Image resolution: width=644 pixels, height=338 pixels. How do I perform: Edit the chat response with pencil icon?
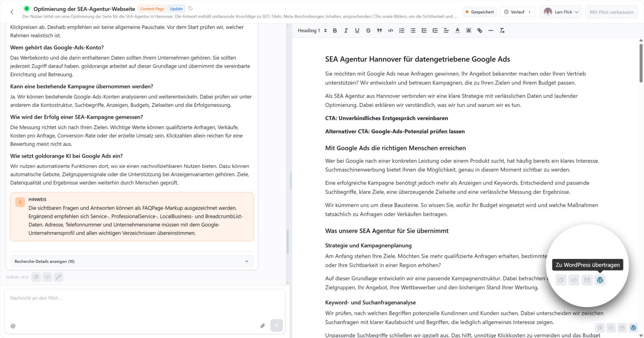pyautogui.click(x=58, y=277)
